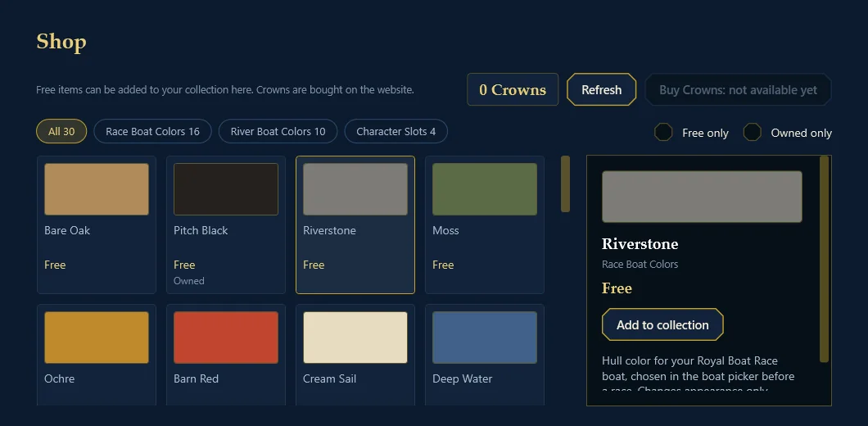Select the Ochre color swatch
868x426 pixels.
coord(97,338)
